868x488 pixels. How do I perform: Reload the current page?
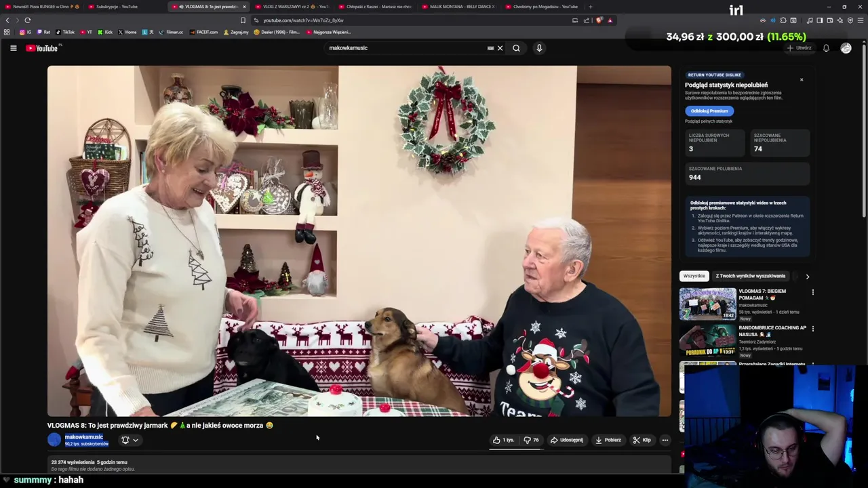27,20
